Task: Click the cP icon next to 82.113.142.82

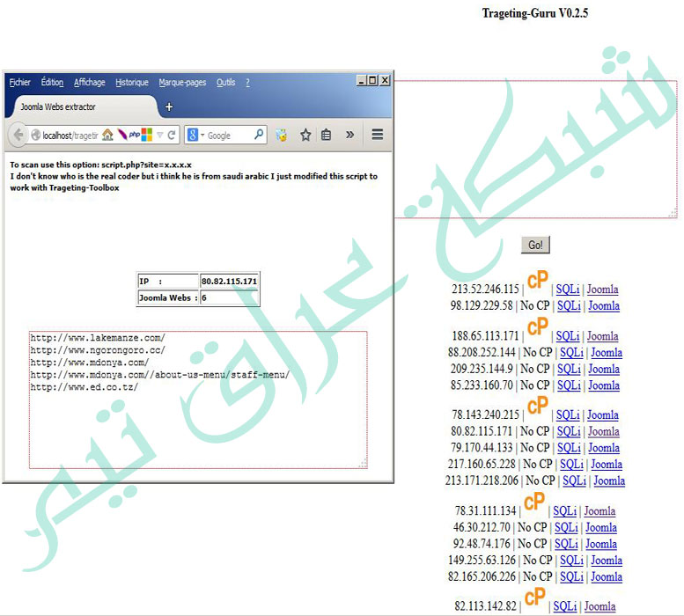Action: (535, 597)
